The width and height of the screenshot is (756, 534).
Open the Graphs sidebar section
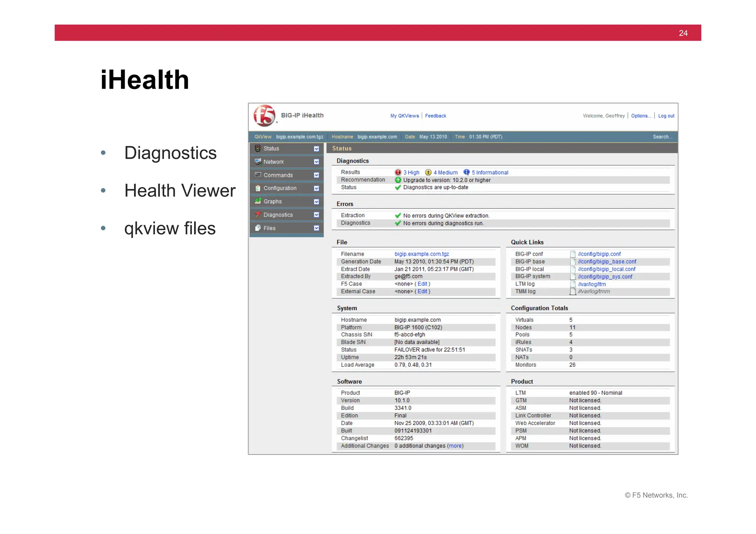[x=286, y=201]
